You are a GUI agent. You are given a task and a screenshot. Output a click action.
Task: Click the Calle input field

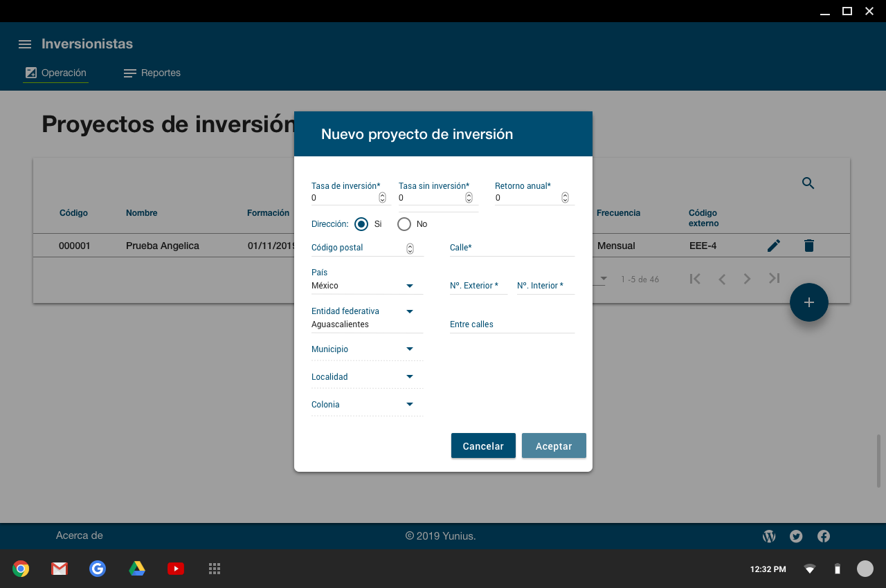click(x=512, y=248)
